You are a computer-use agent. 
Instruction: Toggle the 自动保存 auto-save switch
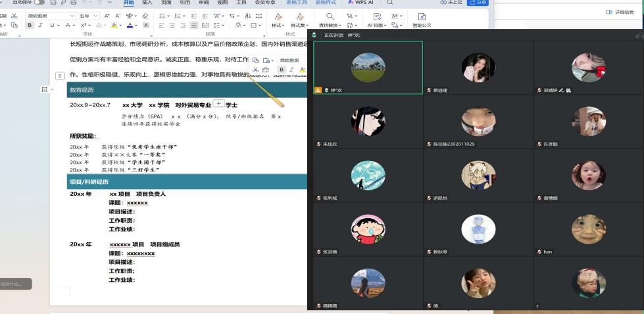coord(39,3)
